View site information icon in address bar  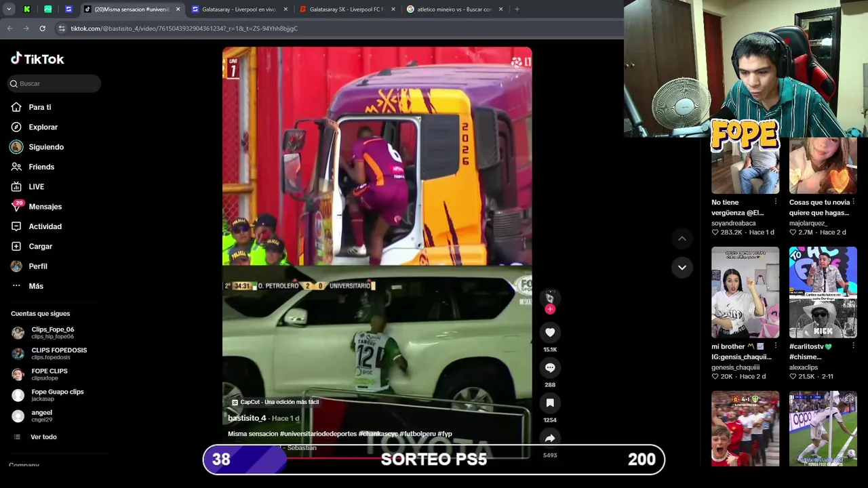62,28
